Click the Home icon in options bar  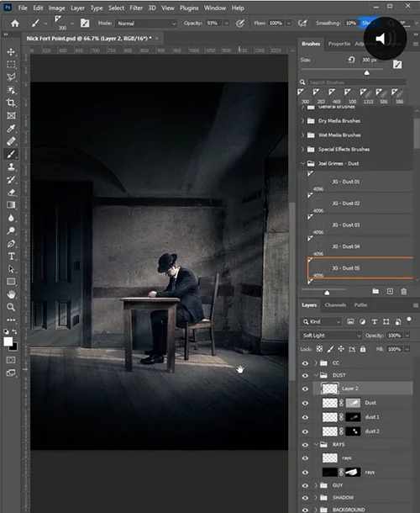[x=15, y=24]
